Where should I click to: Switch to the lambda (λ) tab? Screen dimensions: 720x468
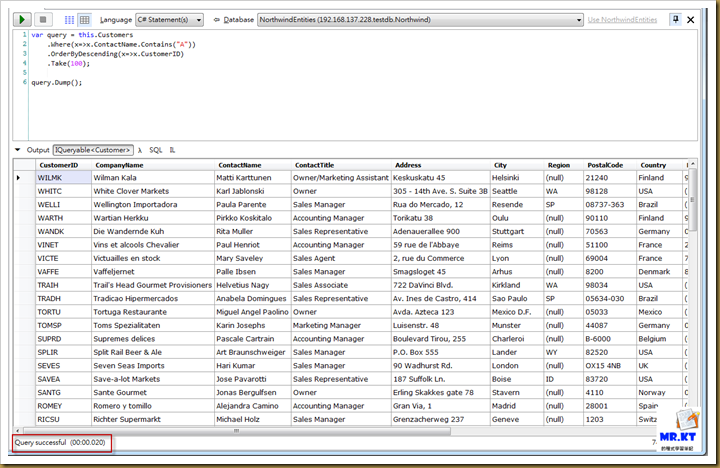tap(140, 149)
